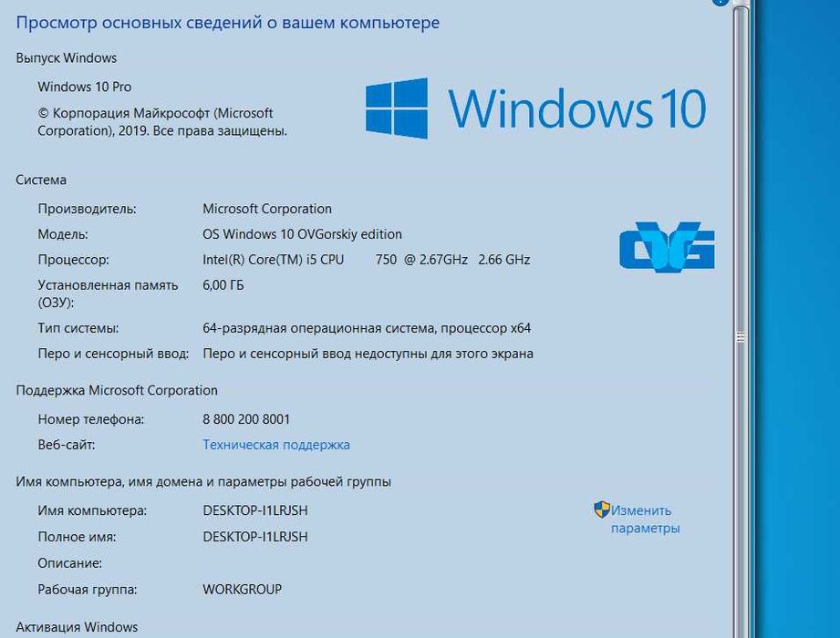The image size is (840, 638).
Task: Click the page heading Просмотр основных сведений
Action: coord(228,23)
